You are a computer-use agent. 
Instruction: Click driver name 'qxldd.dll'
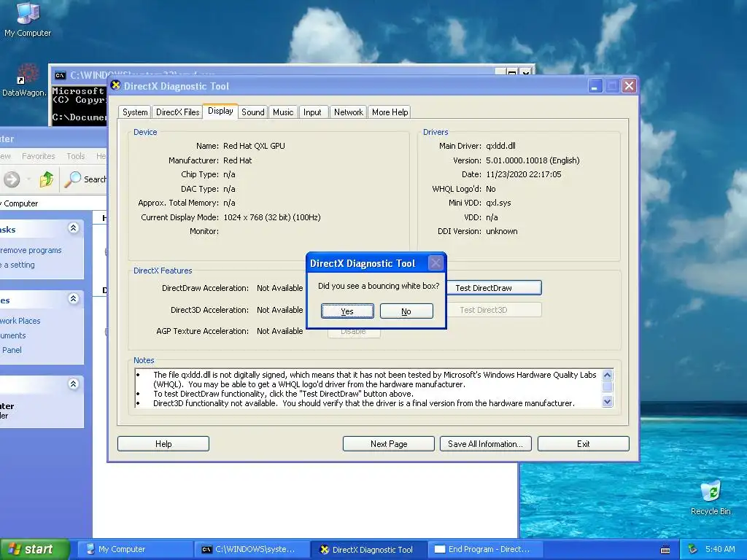[500, 146]
